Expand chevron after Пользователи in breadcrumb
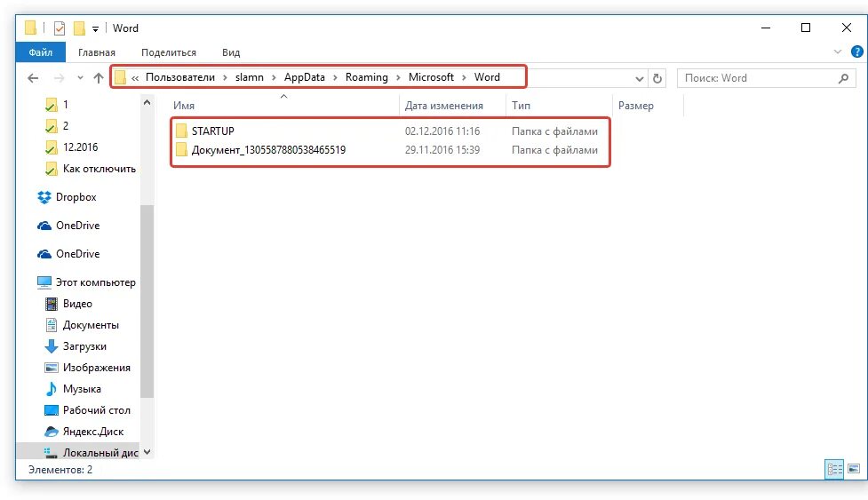The width and height of the screenshot is (868, 500). pyautogui.click(x=225, y=78)
